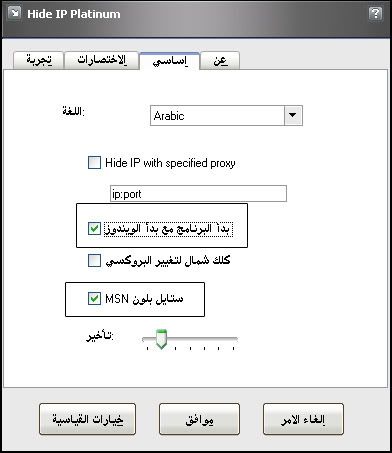
Task: Click the تأخير delay slider thumb
Action: [161, 339]
